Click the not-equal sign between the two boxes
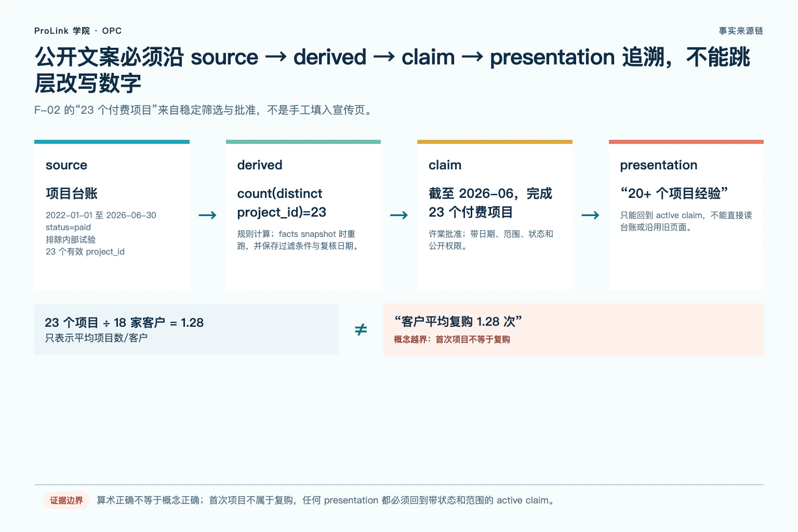This screenshot has width=798, height=532. click(x=361, y=329)
